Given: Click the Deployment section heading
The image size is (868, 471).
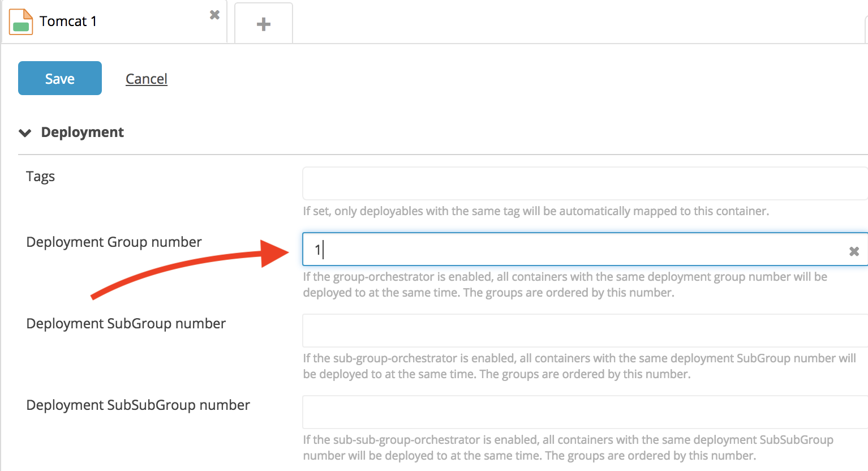Looking at the screenshot, I should (83, 132).
